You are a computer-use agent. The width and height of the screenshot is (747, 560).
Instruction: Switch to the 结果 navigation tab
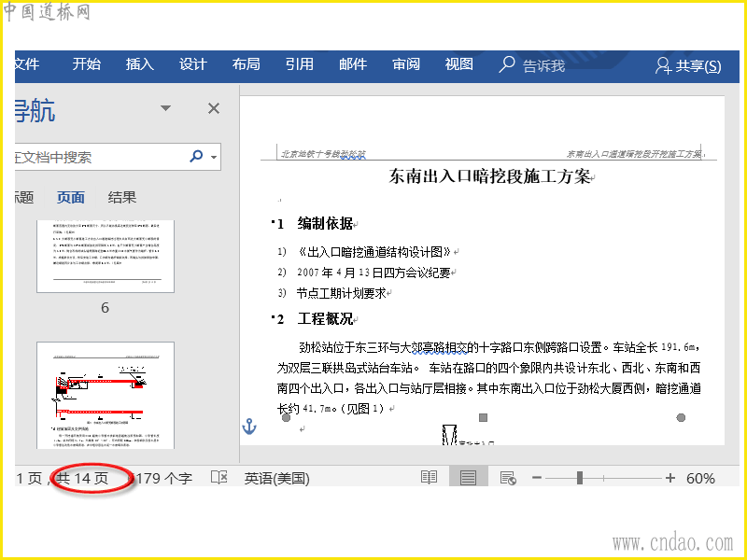(122, 197)
